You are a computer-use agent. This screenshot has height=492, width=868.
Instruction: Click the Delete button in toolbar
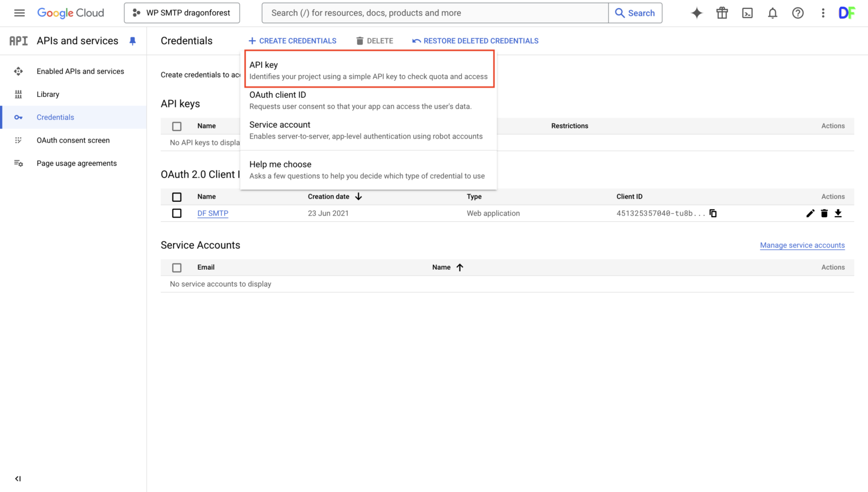click(374, 41)
